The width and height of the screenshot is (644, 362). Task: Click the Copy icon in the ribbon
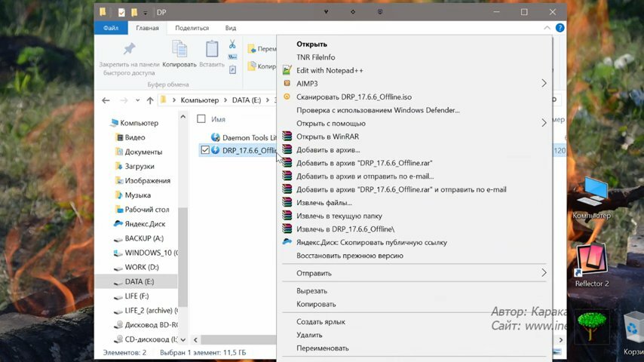click(179, 49)
